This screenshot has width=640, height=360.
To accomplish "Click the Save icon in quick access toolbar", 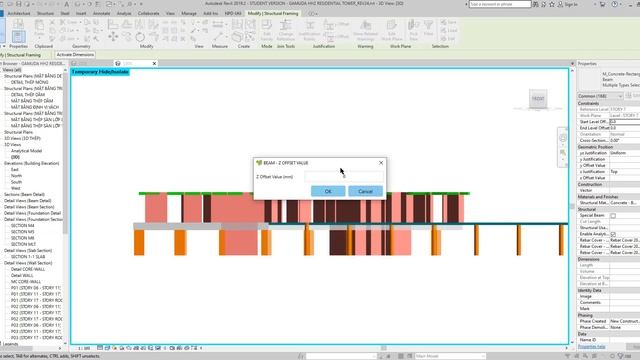I will 18,4.
